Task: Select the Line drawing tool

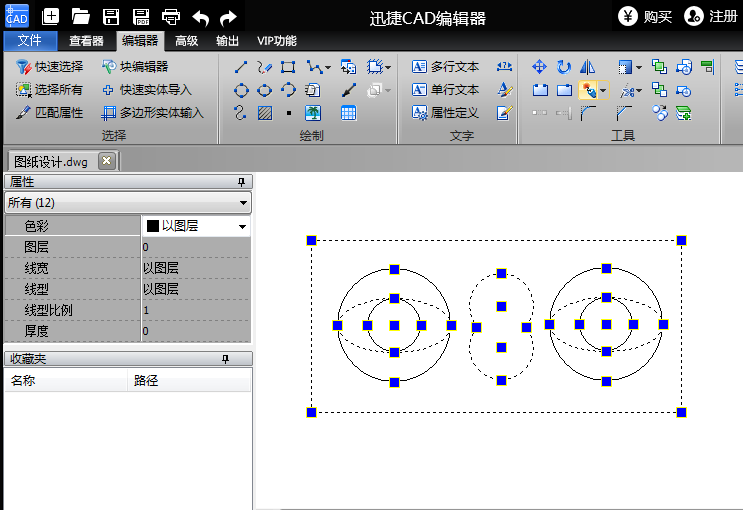Action: point(240,67)
